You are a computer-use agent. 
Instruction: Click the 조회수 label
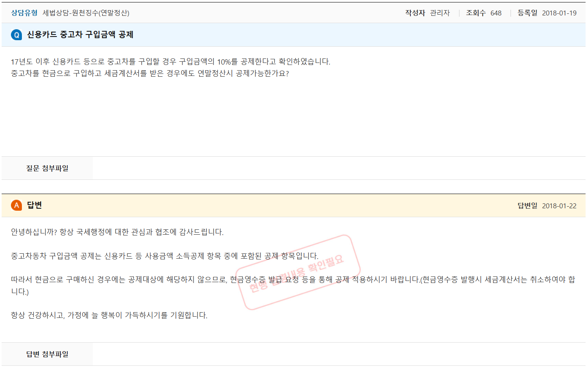point(476,13)
